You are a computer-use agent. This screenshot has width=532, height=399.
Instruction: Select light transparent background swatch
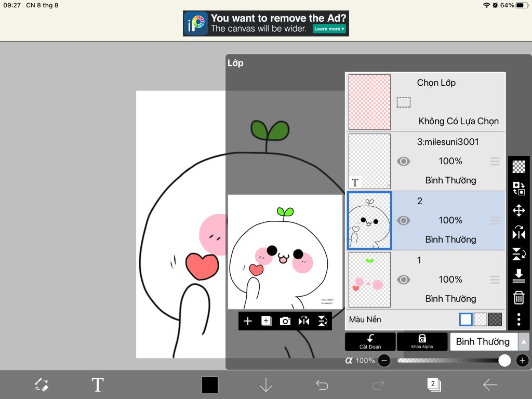coord(480,320)
